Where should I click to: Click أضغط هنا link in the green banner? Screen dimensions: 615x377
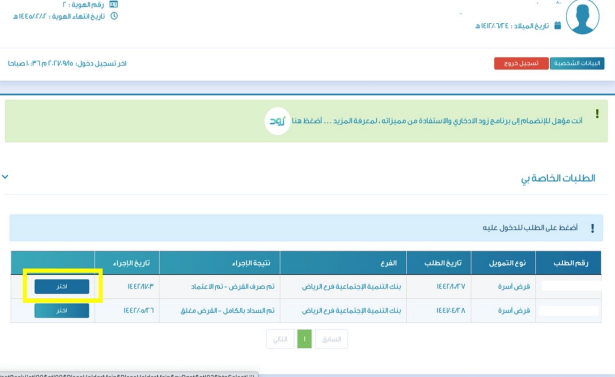307,121
